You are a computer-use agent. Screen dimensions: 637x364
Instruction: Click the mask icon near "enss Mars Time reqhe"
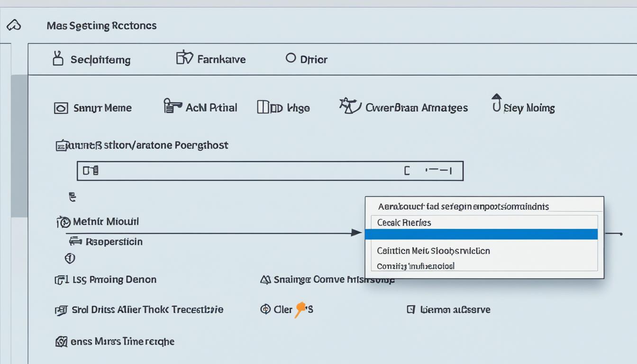tap(61, 341)
